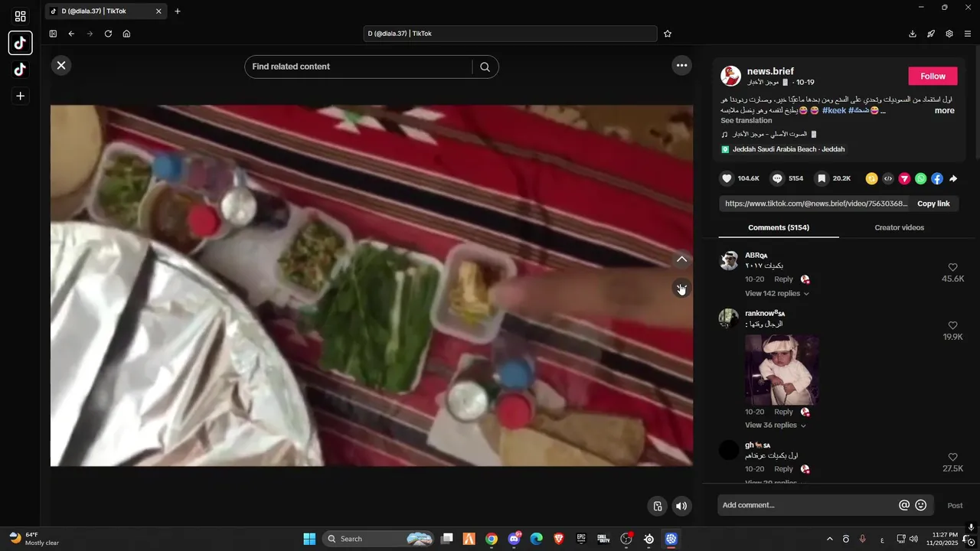Open browser workspaces icon in sidebar
The image size is (980, 551).
pyautogui.click(x=21, y=16)
